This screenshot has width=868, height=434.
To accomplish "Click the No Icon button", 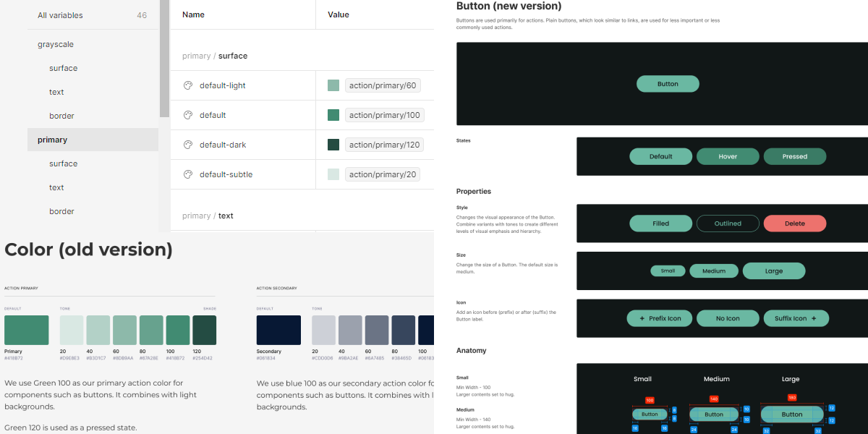I will tap(728, 318).
